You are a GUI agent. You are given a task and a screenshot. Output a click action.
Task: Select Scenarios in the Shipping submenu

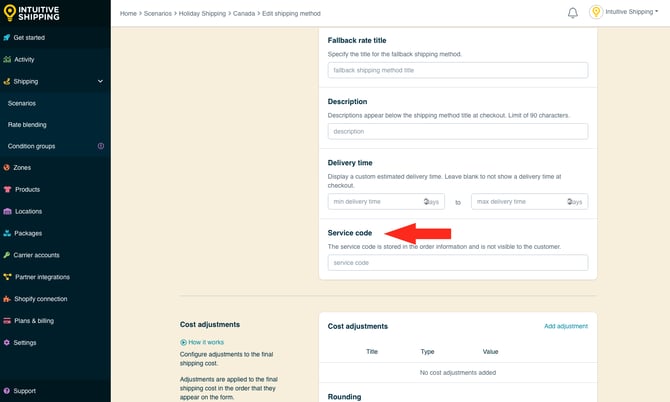22,103
